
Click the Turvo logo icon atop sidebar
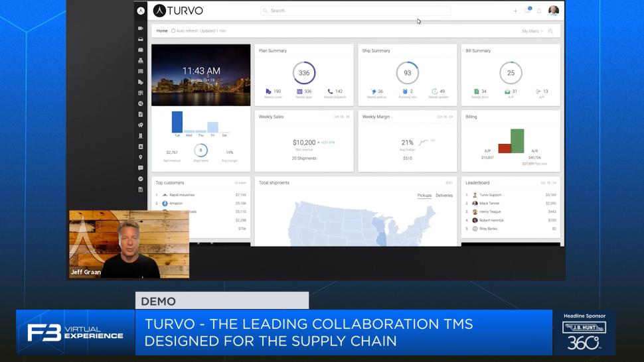(x=141, y=11)
